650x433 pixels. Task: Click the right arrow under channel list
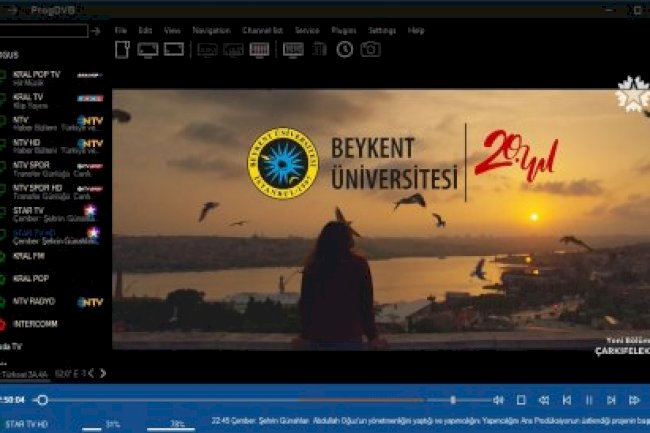point(105,373)
